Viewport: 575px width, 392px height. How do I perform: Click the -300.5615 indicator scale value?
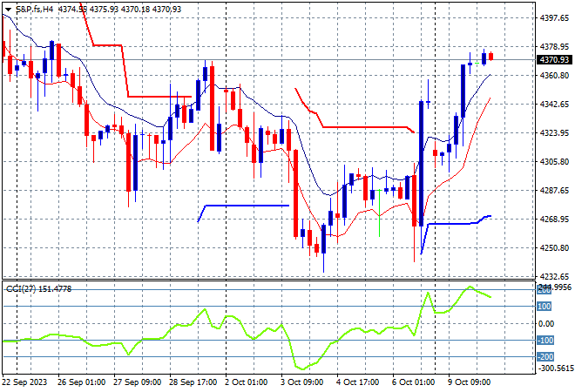tap(555, 368)
